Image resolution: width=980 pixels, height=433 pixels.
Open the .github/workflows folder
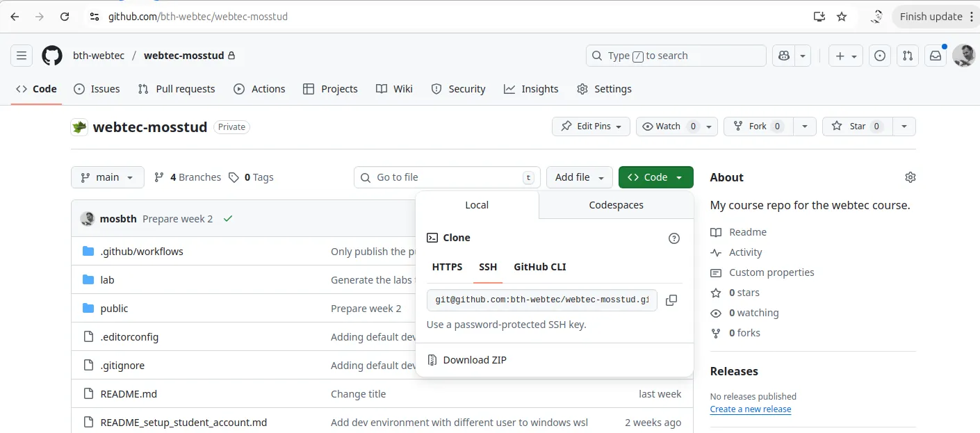click(142, 252)
